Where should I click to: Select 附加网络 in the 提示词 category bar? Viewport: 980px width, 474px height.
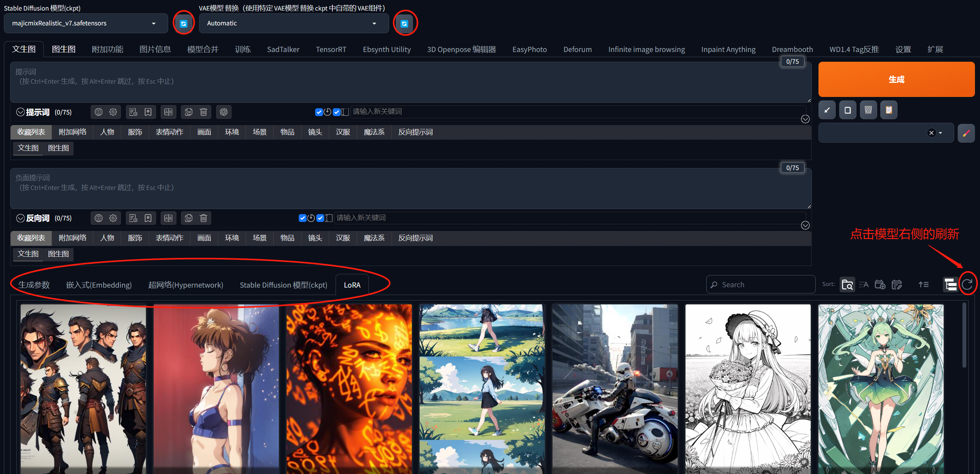72,132
